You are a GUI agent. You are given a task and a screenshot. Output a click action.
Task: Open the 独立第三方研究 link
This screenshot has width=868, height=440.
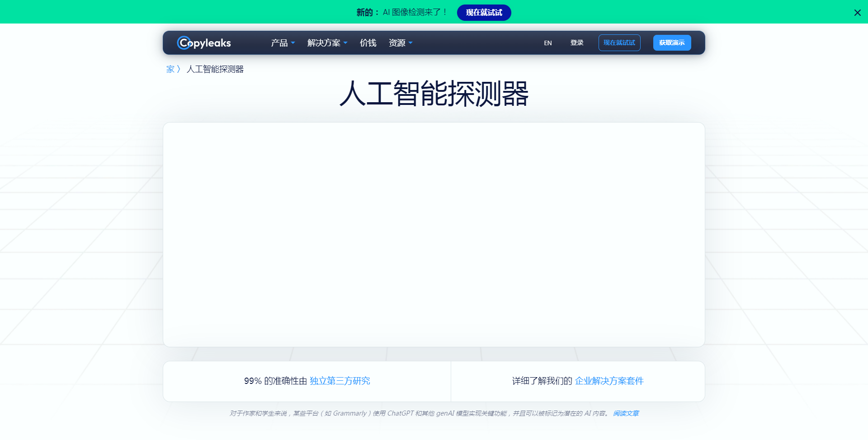tap(340, 381)
